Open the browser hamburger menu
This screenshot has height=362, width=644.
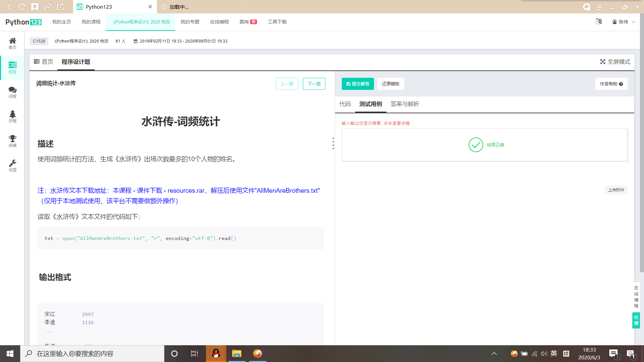(x=599, y=7)
